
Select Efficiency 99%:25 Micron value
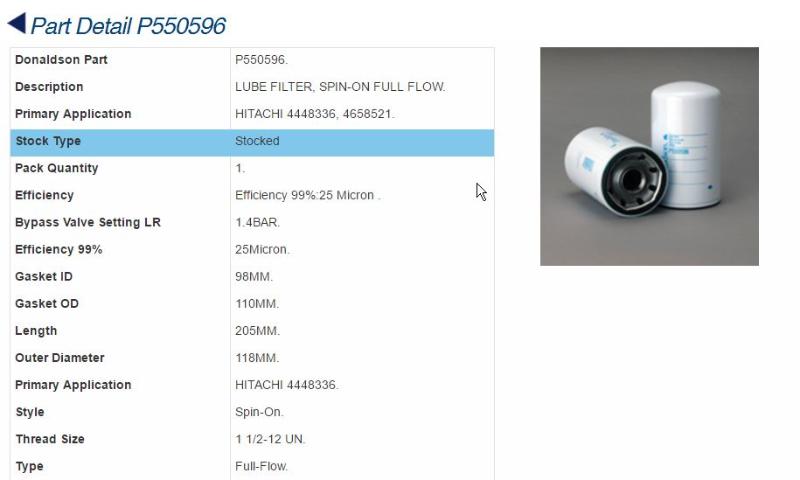click(308, 195)
